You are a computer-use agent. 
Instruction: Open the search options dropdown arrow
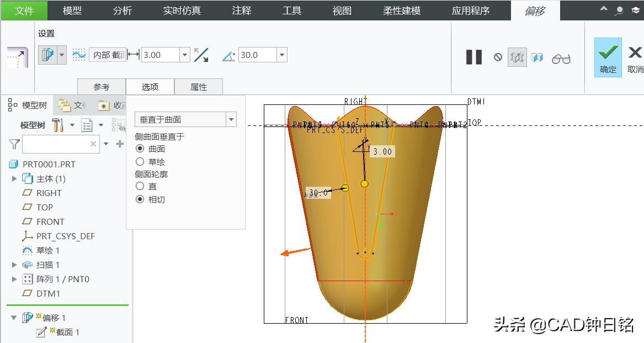106,144
